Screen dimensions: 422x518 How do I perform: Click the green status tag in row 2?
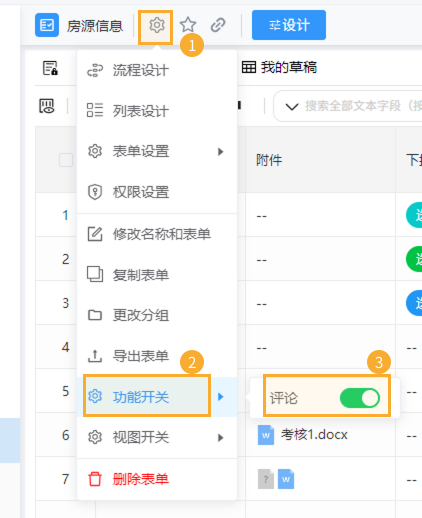[x=414, y=259]
